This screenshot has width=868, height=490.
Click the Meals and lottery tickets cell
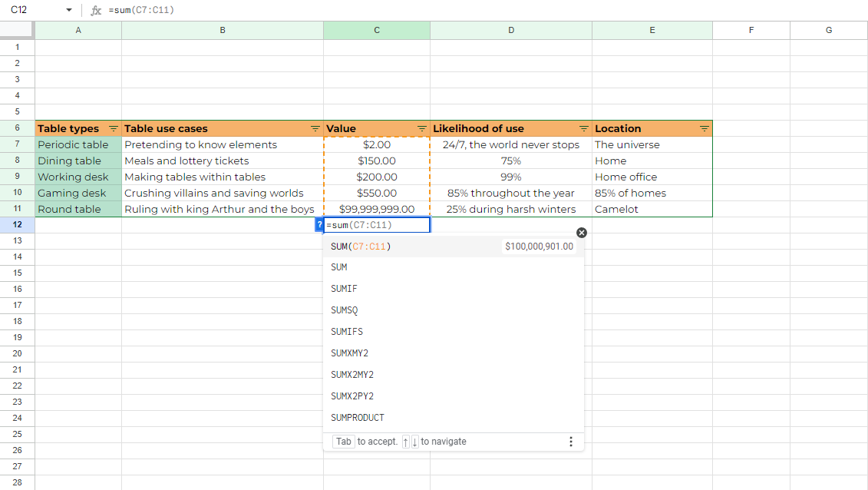point(223,161)
